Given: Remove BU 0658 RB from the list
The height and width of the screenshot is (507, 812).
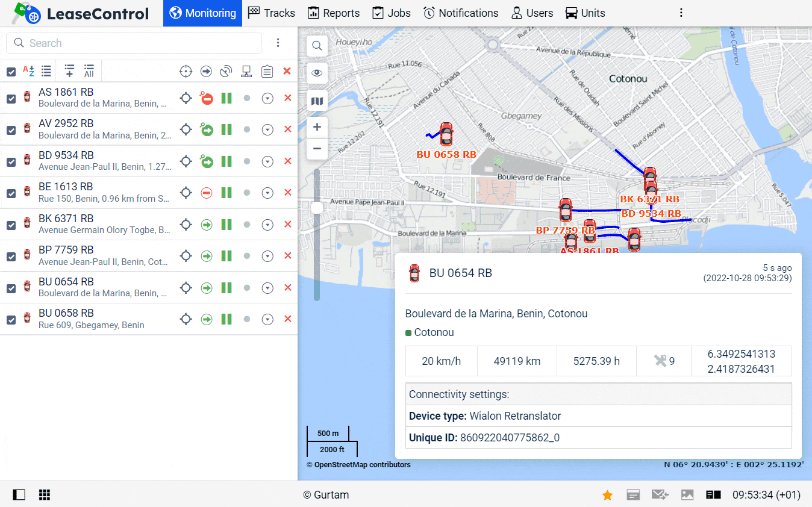Looking at the screenshot, I should [287, 319].
